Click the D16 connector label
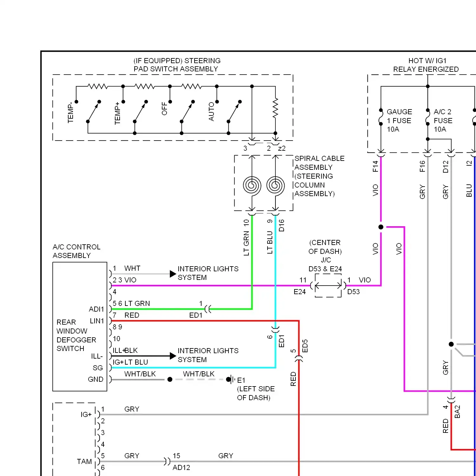The width and height of the screenshot is (476, 476). (x=281, y=225)
